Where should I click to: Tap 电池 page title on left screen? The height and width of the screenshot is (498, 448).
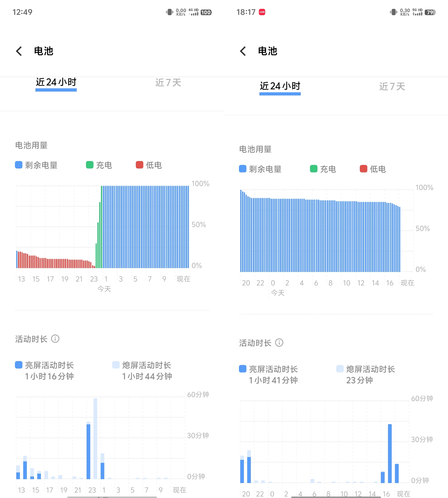click(x=44, y=51)
